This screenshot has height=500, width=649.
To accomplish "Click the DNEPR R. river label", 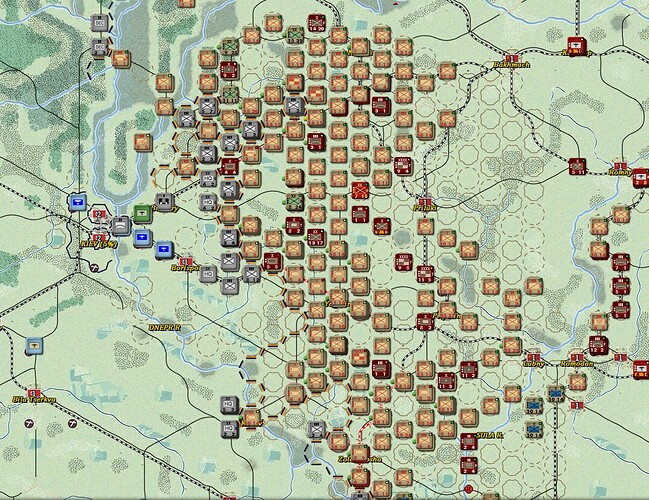I will [x=165, y=327].
